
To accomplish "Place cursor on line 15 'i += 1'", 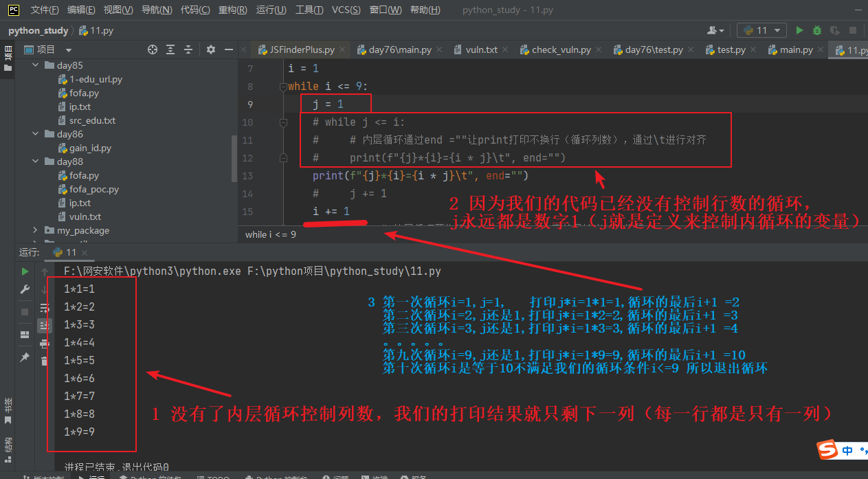I will (x=331, y=211).
